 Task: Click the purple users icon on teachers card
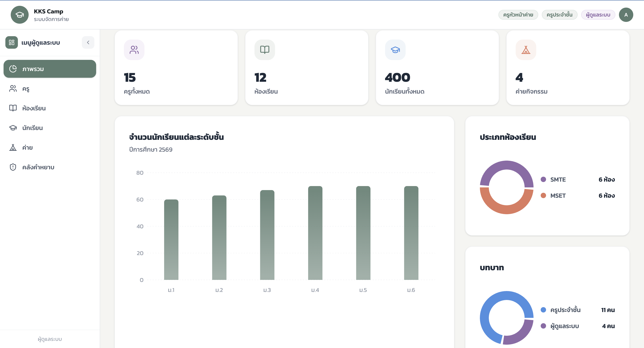coord(134,50)
